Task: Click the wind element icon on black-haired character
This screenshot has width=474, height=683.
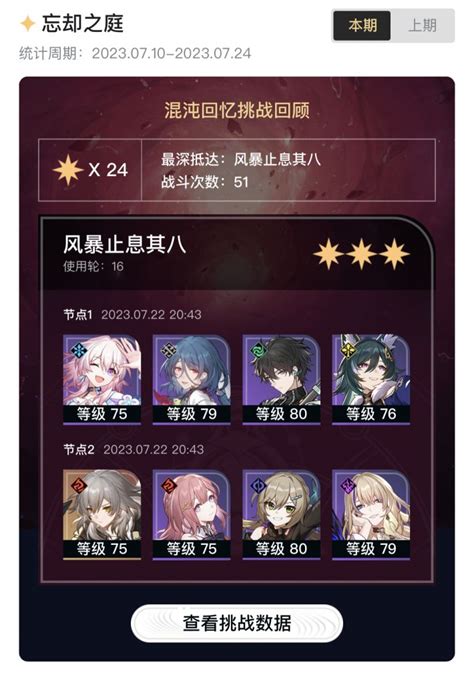Action: (258, 350)
